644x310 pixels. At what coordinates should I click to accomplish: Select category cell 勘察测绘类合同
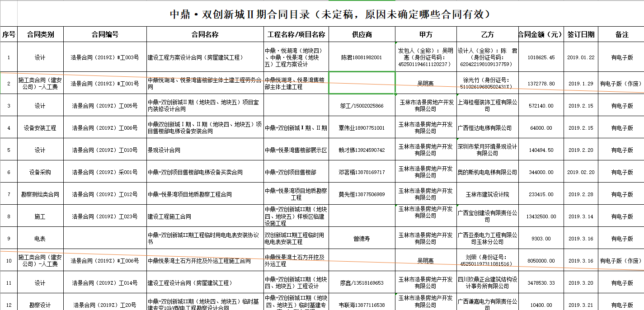(41, 194)
